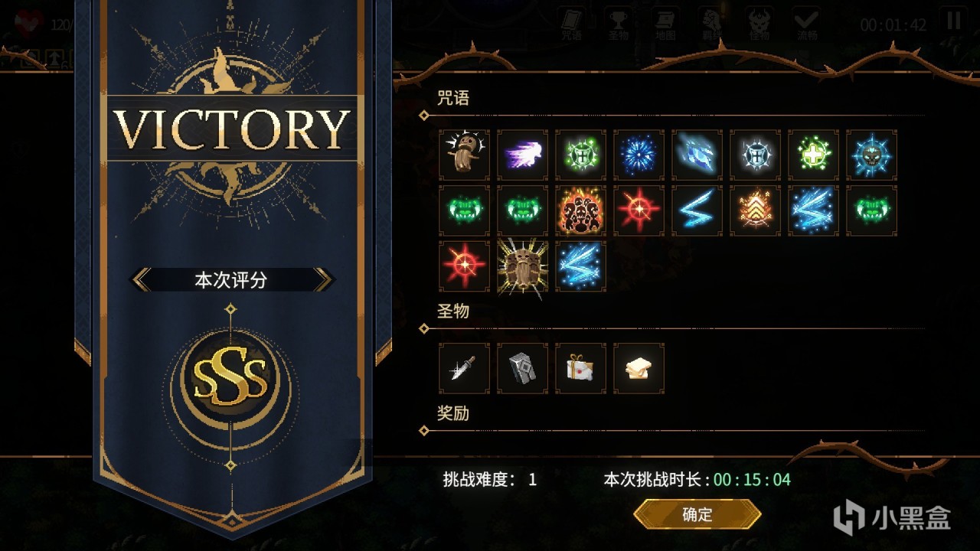Inspect the dagger relic

(465, 368)
